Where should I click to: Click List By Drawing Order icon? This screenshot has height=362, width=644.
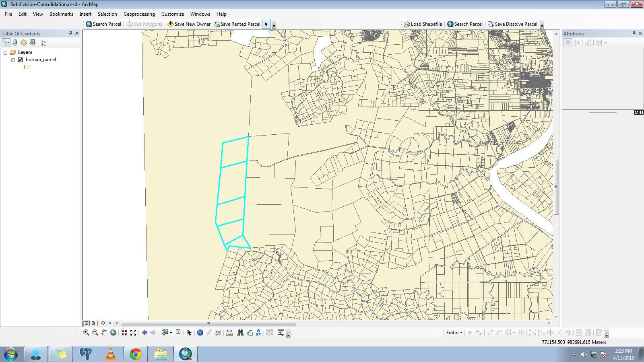[6, 43]
